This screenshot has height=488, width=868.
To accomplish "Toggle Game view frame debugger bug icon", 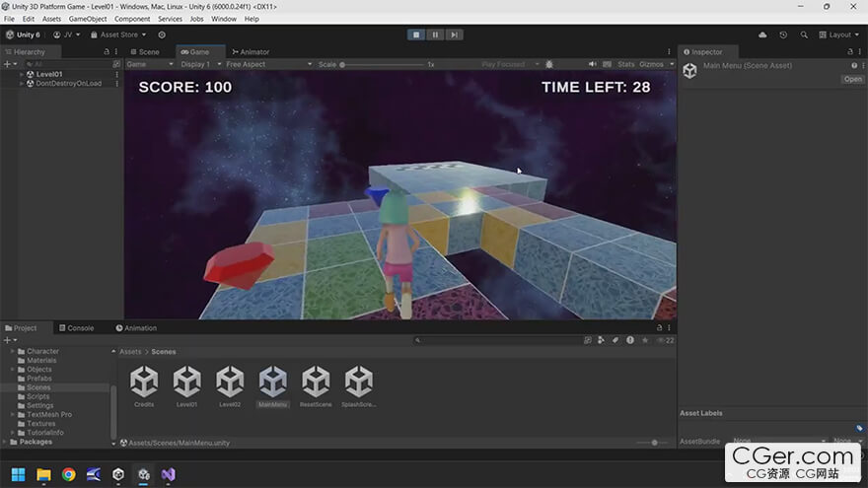I will coord(549,65).
